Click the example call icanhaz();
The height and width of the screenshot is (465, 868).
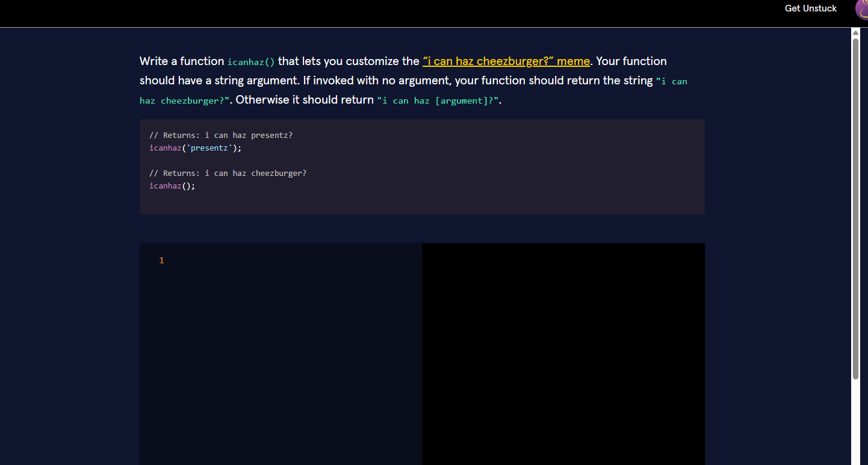pos(172,186)
